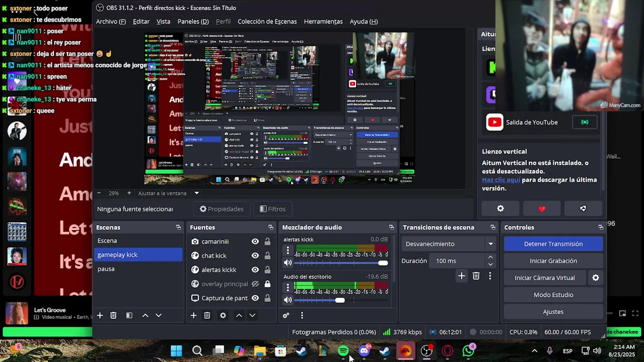Mute the Audio del escritorio channel

click(288, 300)
